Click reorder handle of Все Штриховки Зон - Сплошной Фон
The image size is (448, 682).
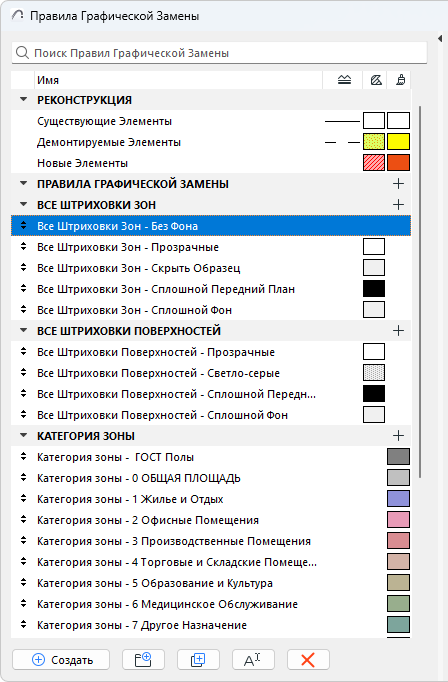[x=23, y=309]
